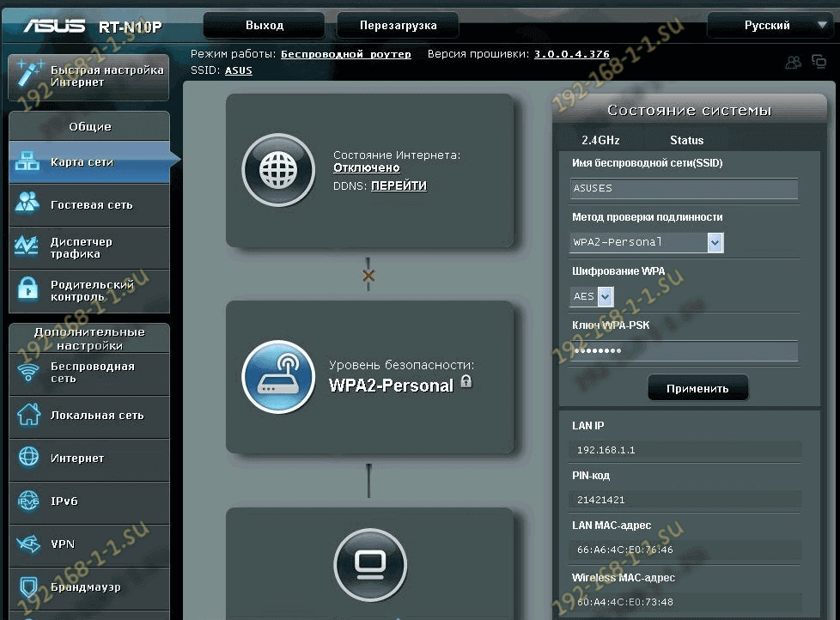Switch to the Status tab

(x=686, y=140)
